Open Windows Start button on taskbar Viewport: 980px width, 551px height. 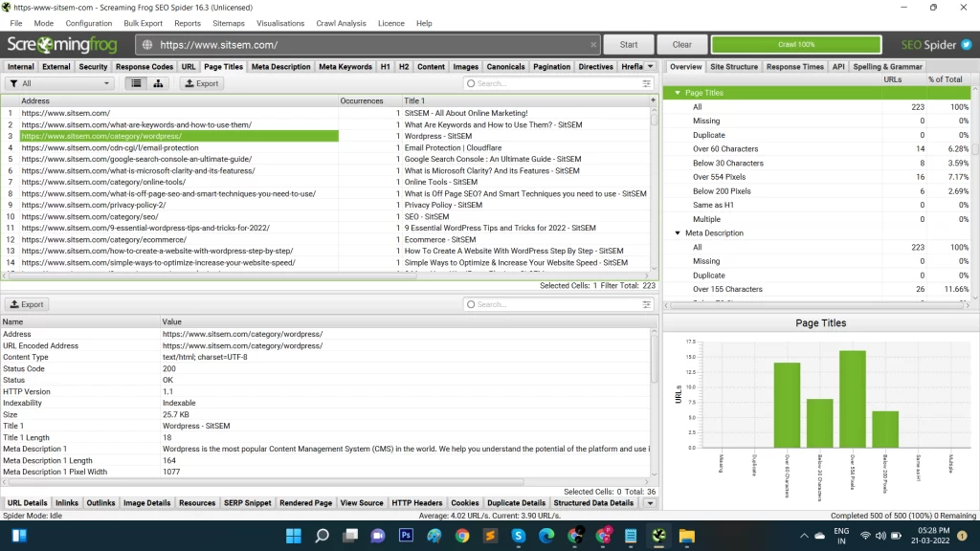293,536
